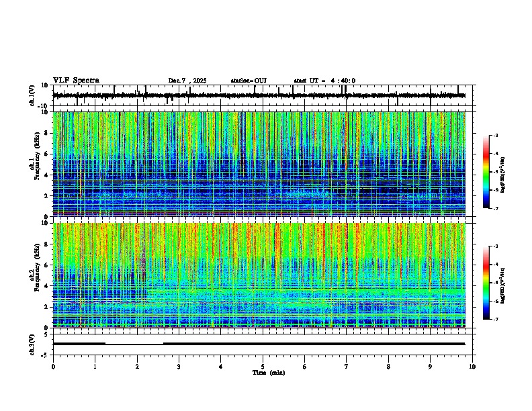
Task: Select the date text "Dec. 7, 2025"
Action: (x=187, y=81)
